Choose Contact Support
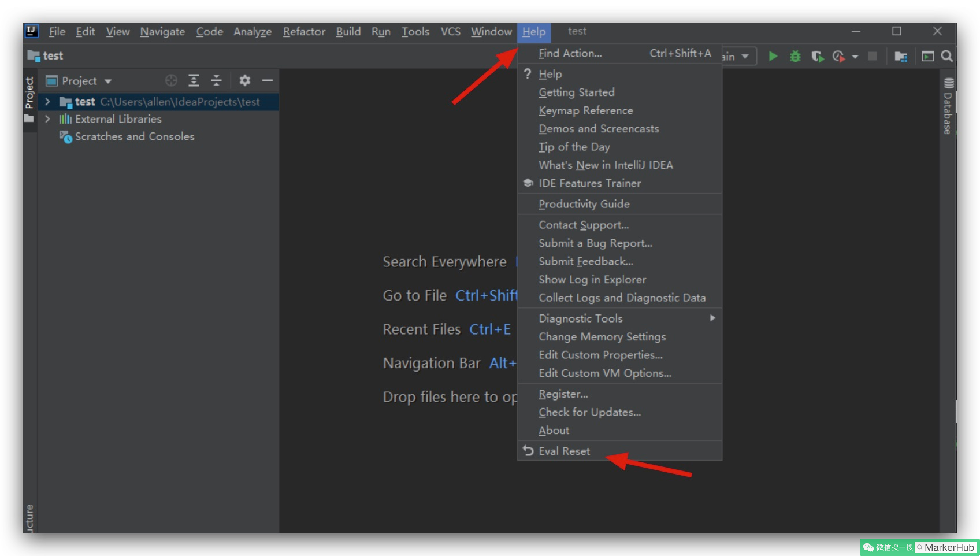This screenshot has width=980, height=556. (x=619, y=225)
